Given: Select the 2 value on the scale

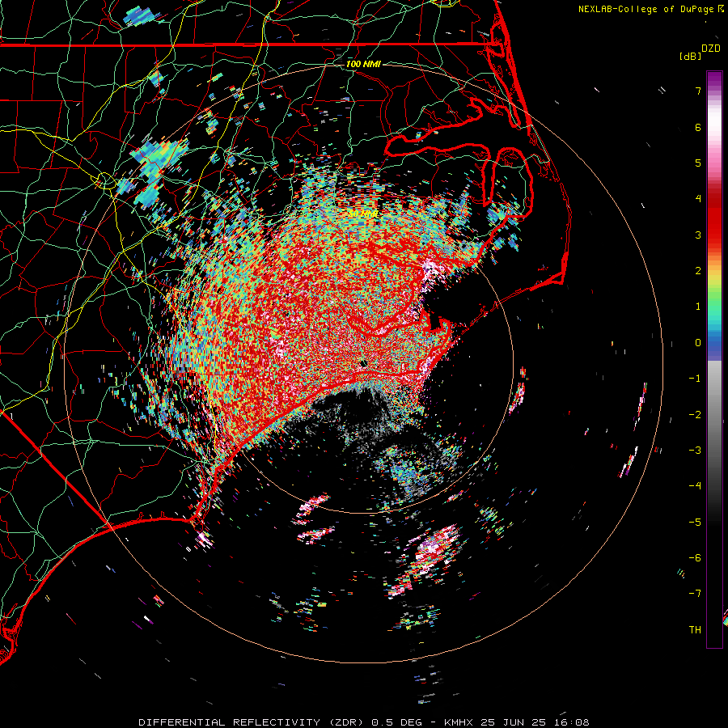Looking at the screenshot, I should click(x=698, y=271).
